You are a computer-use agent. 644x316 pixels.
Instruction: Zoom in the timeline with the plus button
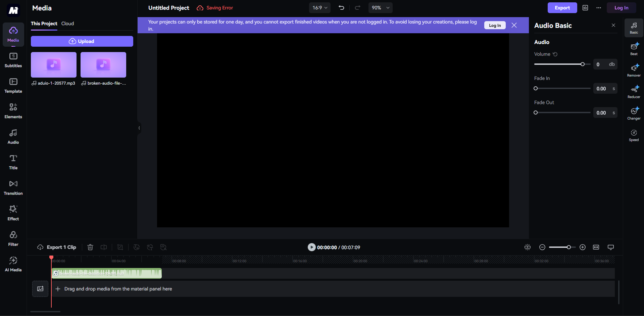(x=583, y=247)
